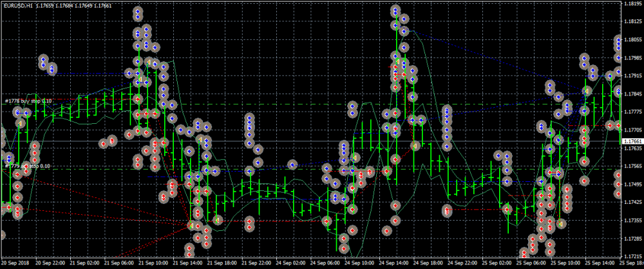The image size is (644, 269).
Task: Click the 1.17565 price axis label
Action: click(x=632, y=166)
